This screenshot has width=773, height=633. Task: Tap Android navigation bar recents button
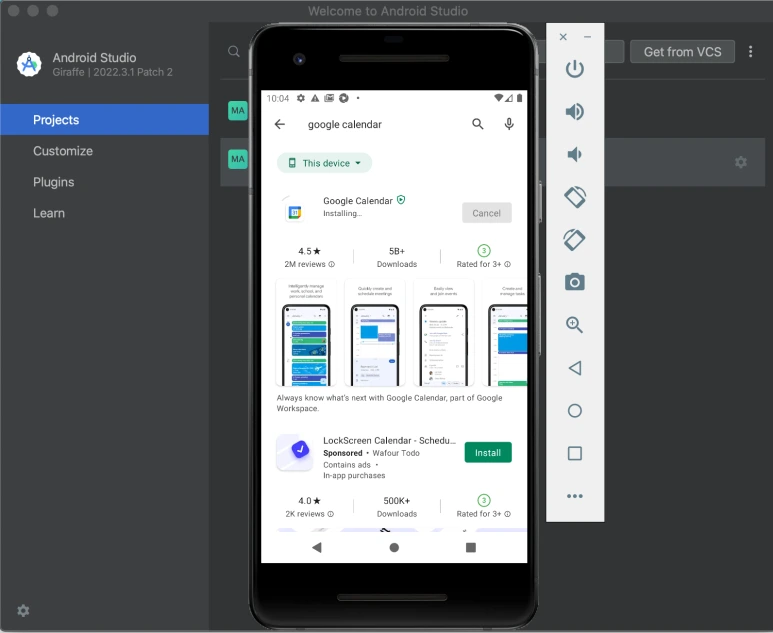pyautogui.click(x=471, y=547)
